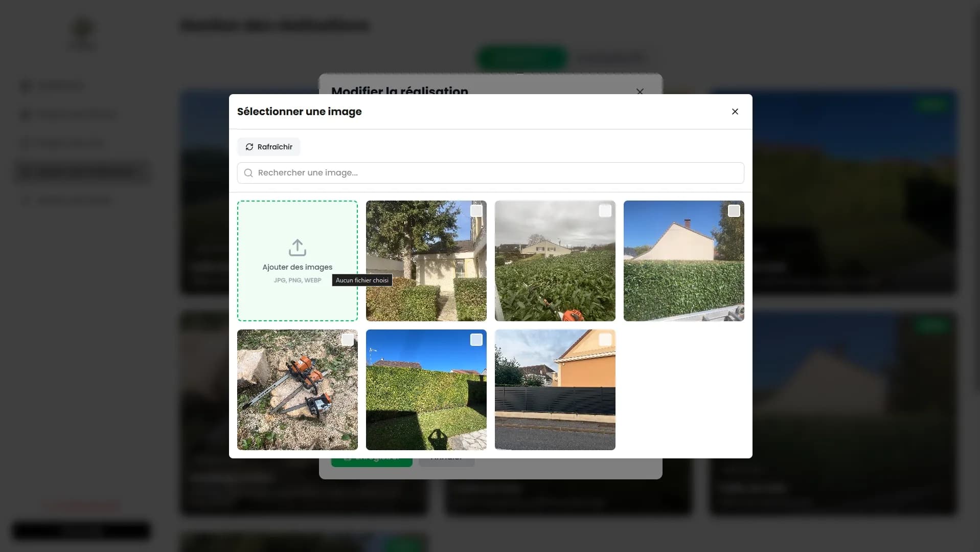Select the tree and house thumbnail
980x552 pixels.
click(426, 261)
